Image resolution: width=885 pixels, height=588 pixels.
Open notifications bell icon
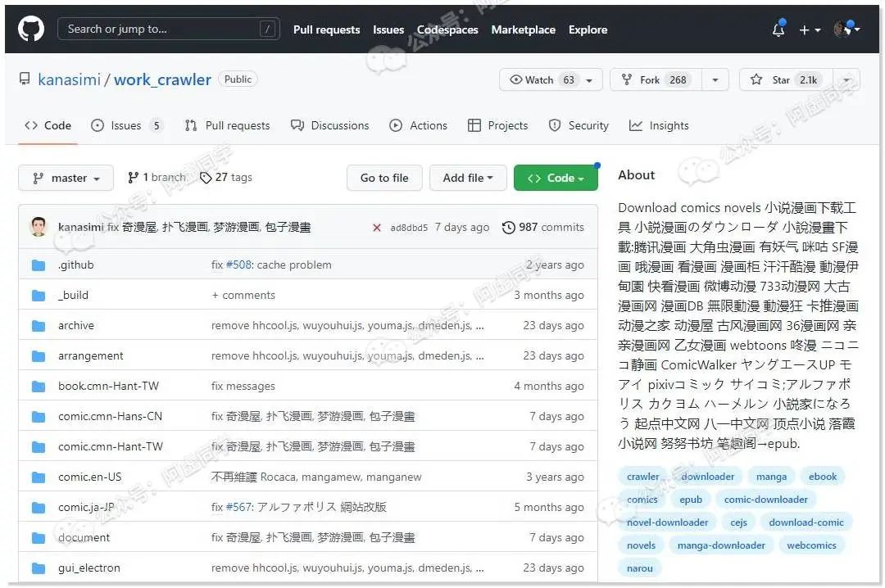[778, 29]
